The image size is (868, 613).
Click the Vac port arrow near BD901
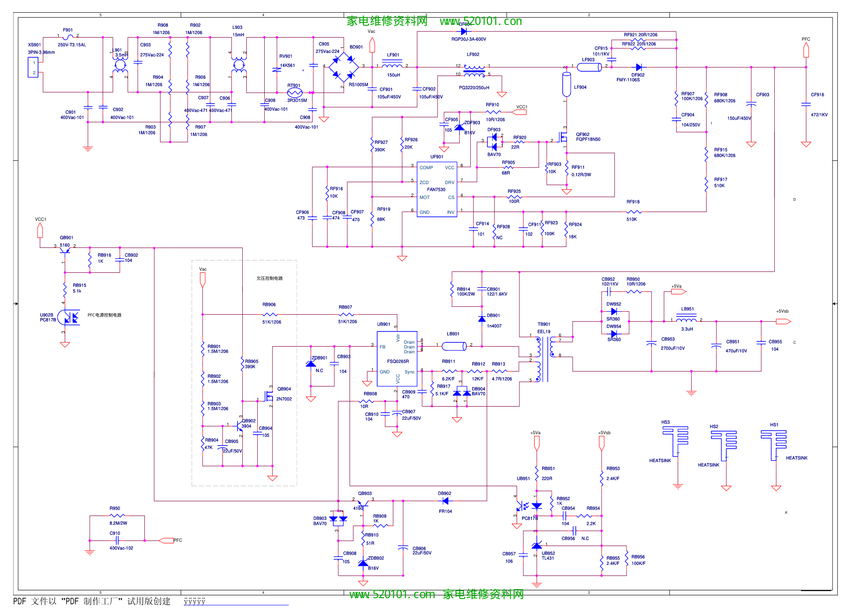372,45
